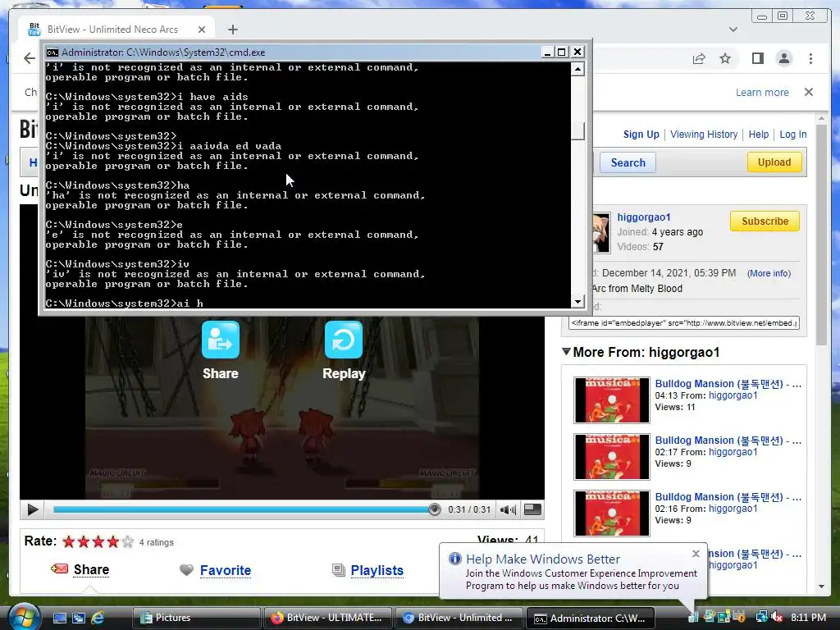Click the cmd window scrollbar thumb

tap(577, 130)
